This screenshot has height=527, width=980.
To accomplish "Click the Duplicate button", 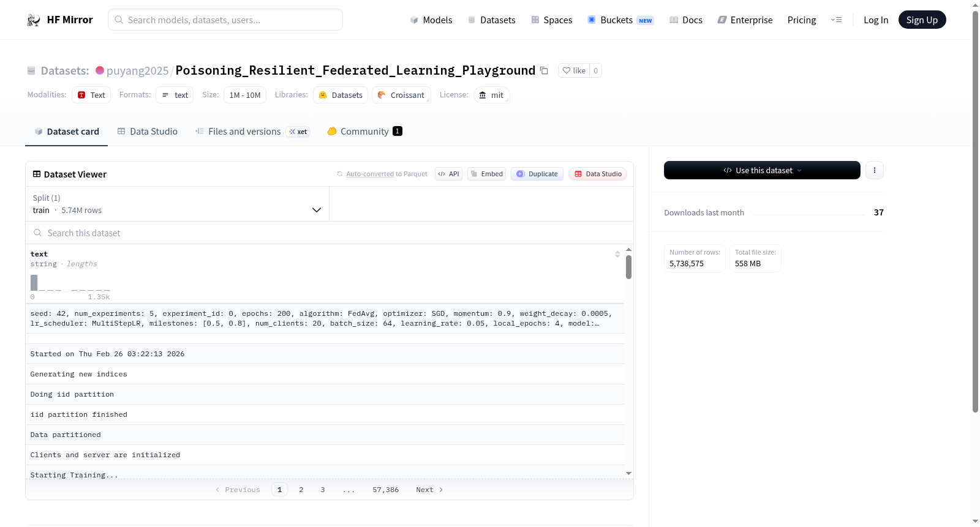I will click(x=537, y=174).
